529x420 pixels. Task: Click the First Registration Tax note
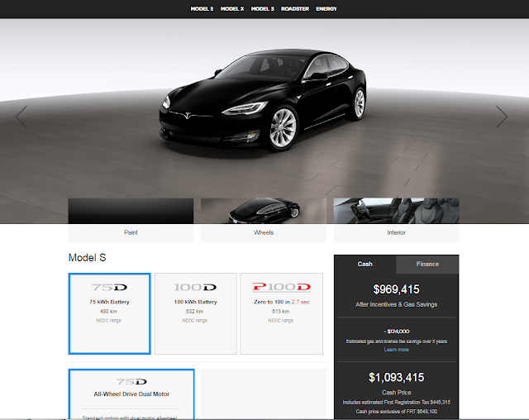[397, 403]
